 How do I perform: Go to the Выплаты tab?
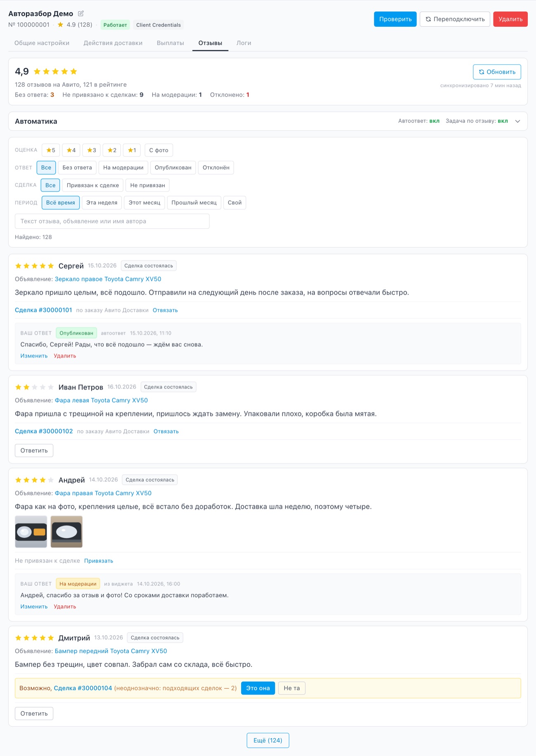170,43
